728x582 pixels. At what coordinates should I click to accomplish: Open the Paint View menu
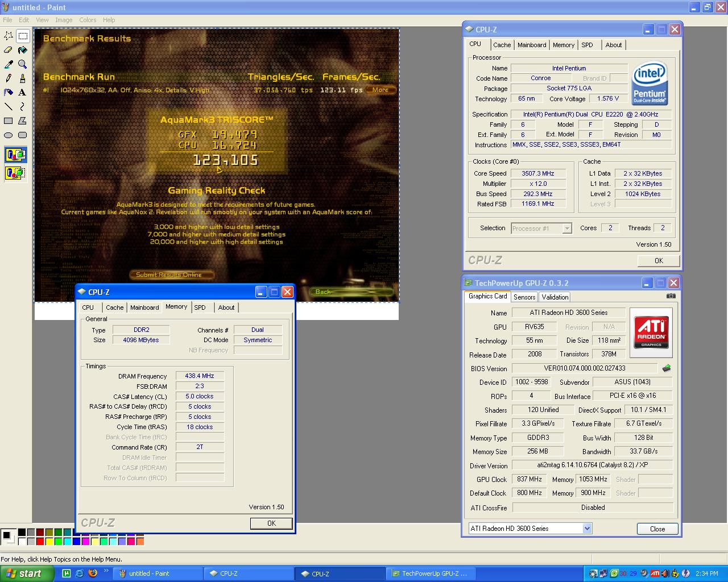pos(42,20)
